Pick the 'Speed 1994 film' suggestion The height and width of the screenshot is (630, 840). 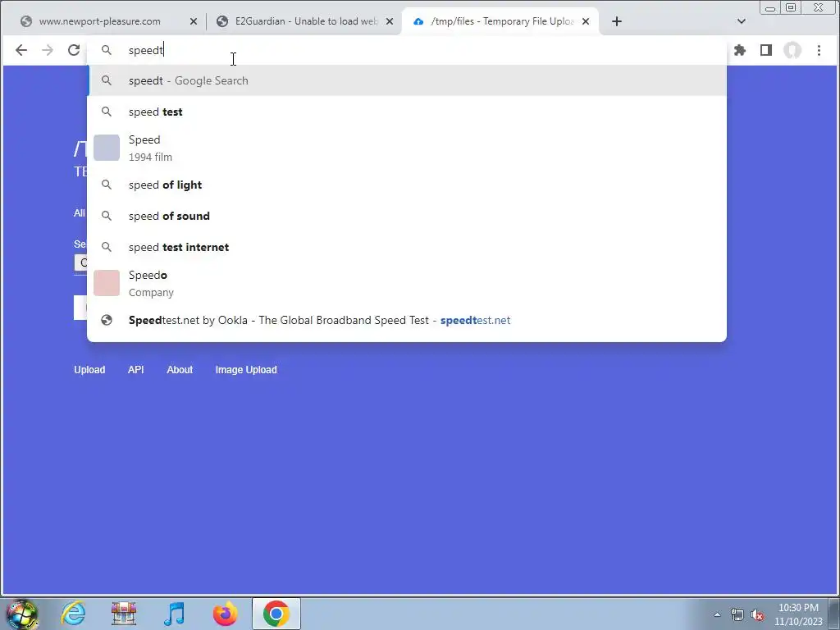407,148
